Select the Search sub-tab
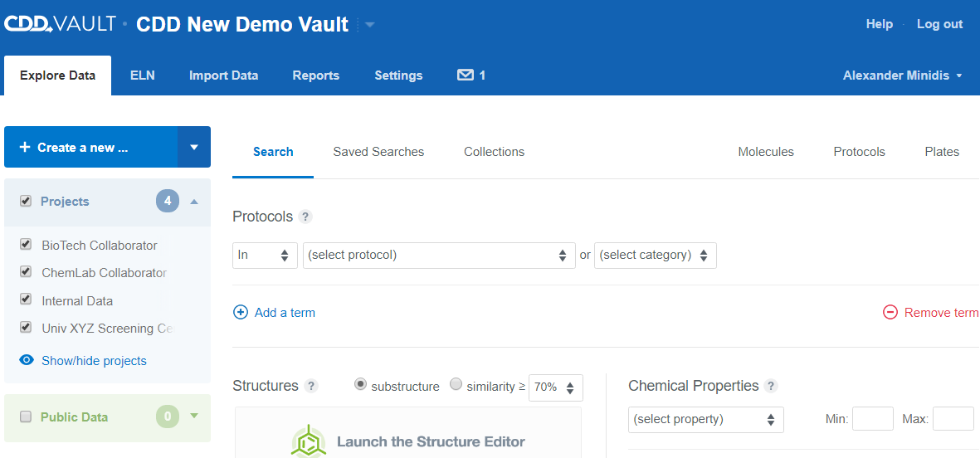The width and height of the screenshot is (980, 458). (x=273, y=152)
